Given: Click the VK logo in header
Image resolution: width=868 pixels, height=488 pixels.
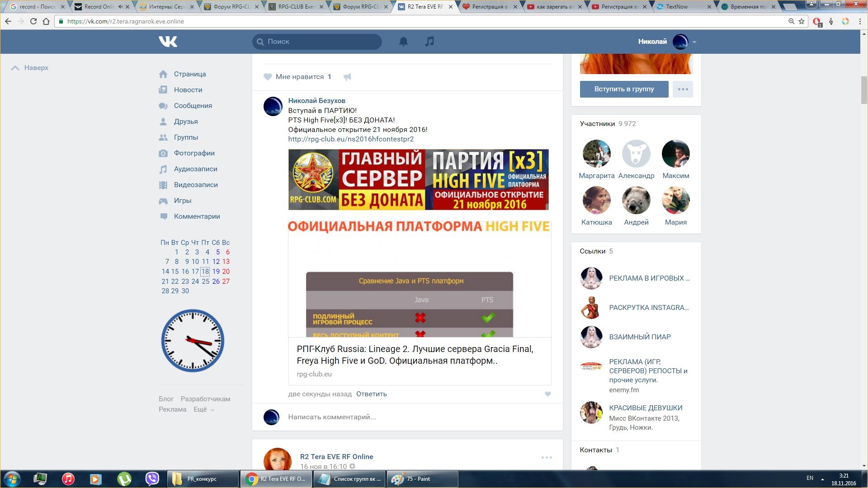Looking at the screenshot, I should (168, 42).
